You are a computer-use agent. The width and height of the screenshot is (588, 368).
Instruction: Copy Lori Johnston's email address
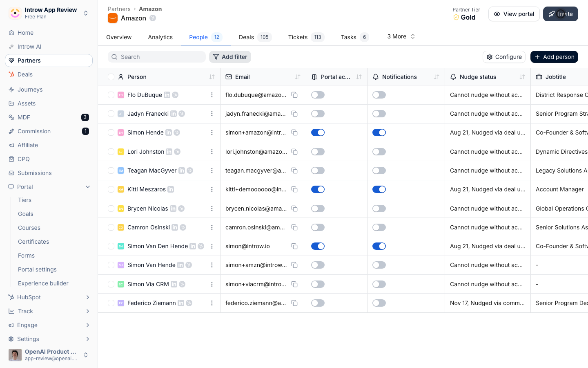(x=294, y=152)
